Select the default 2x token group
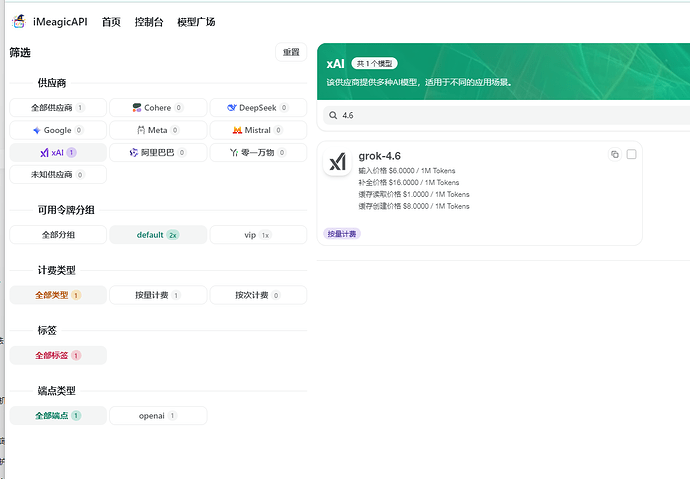The width and height of the screenshot is (690, 479). coord(158,235)
